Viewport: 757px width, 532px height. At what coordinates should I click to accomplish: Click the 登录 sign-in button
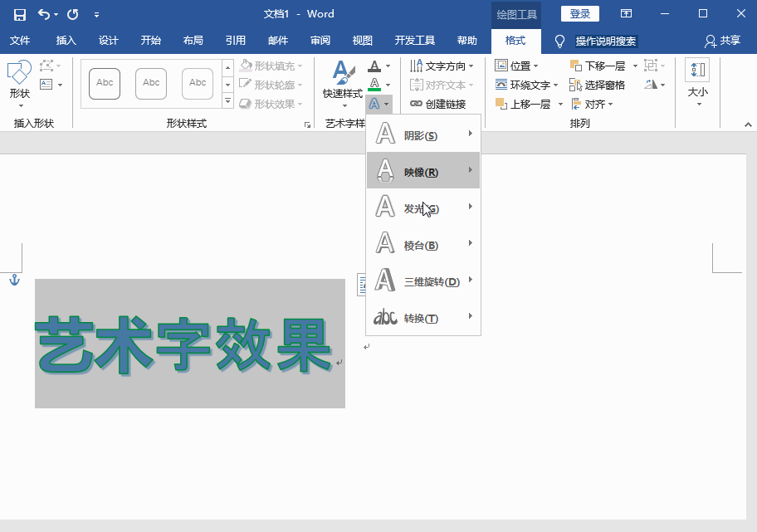coord(579,13)
